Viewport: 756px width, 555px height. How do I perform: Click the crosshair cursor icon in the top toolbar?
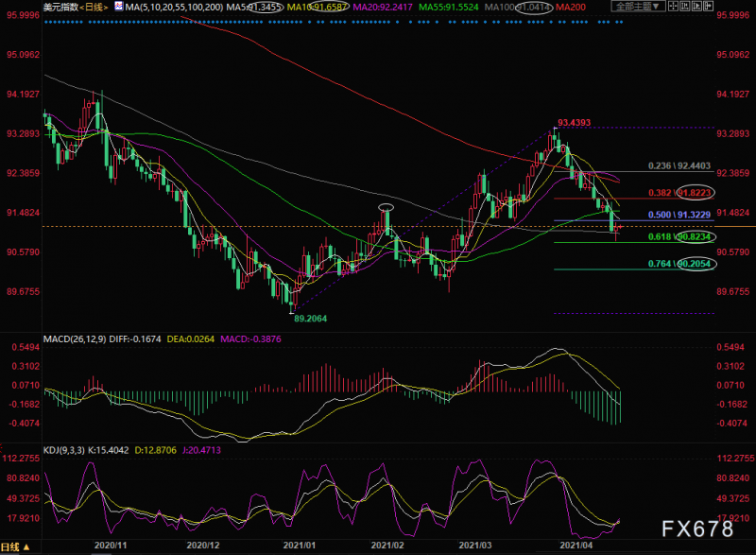pyautogui.click(x=673, y=6)
